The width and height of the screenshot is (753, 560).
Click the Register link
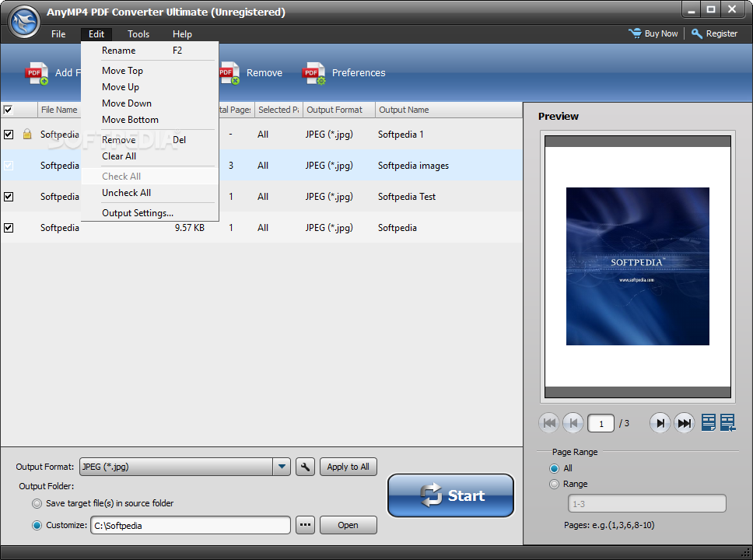(721, 33)
